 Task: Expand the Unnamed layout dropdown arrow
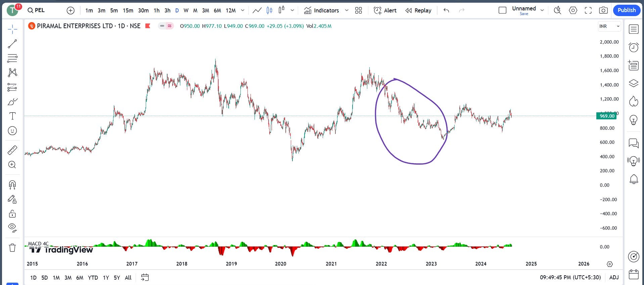pos(542,10)
